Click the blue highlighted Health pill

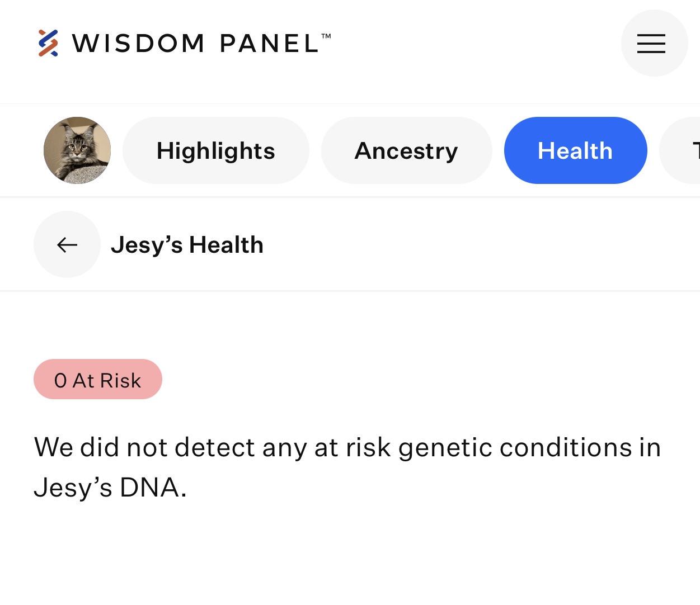tap(576, 150)
